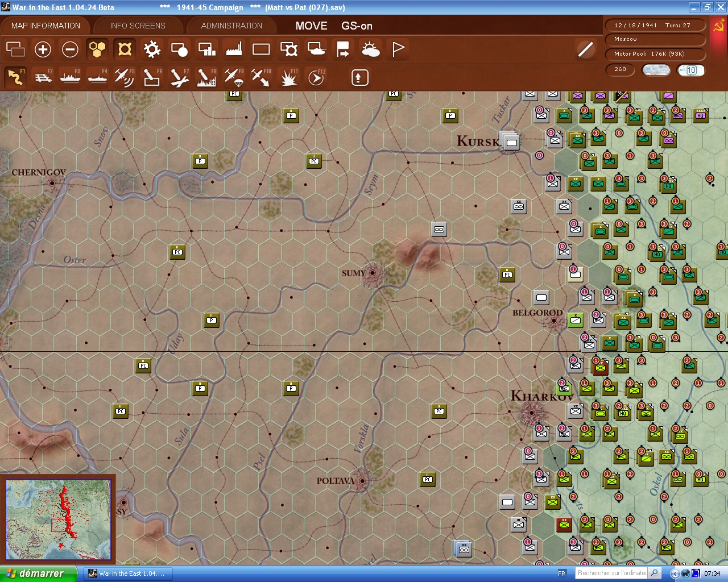Click the Windows search input field
Image resolution: width=728 pixels, height=582 pixels.
(x=612, y=573)
